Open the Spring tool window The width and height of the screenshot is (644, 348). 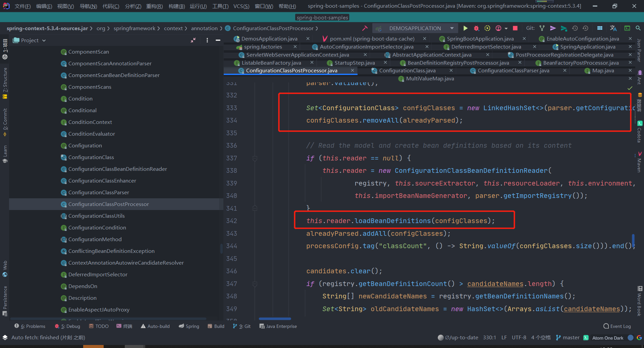click(x=189, y=326)
